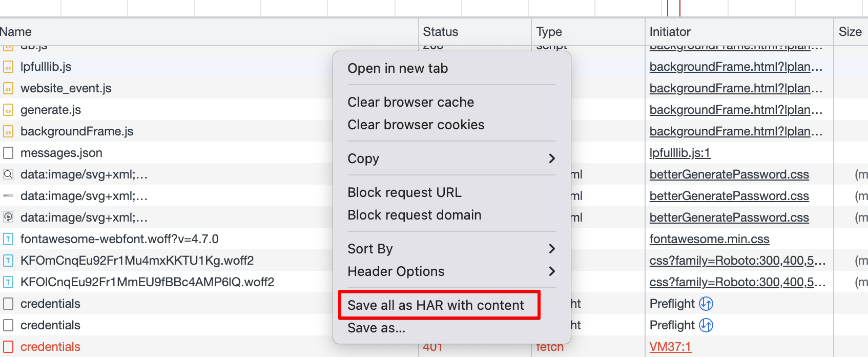Click the first credentials request icon box
The width and height of the screenshot is (868, 357).
tap(8, 304)
